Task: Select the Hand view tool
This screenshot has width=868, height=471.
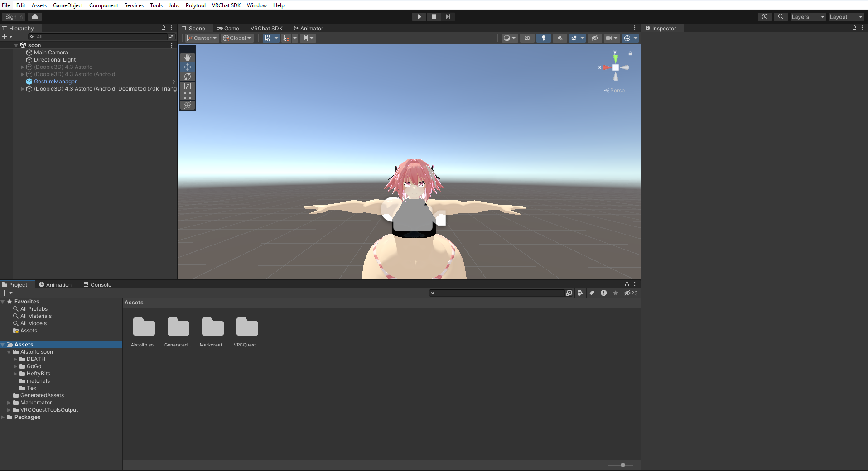Action: point(188,58)
